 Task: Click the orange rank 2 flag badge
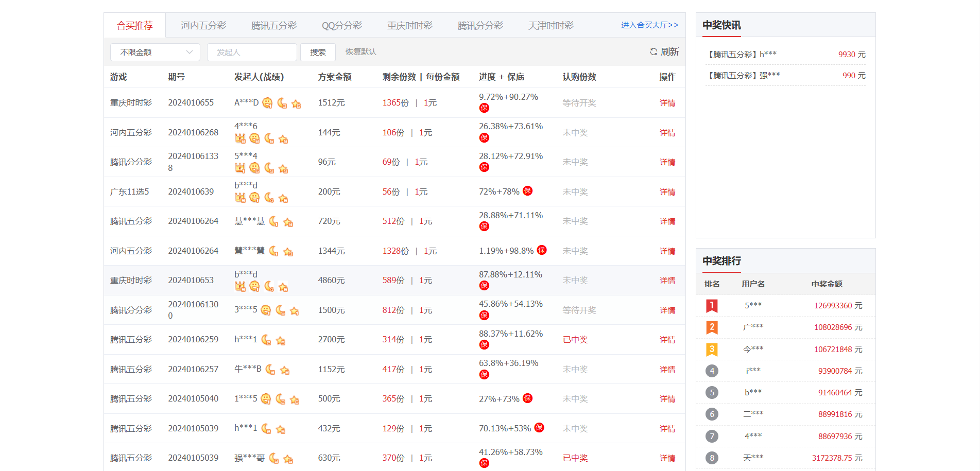coord(712,327)
